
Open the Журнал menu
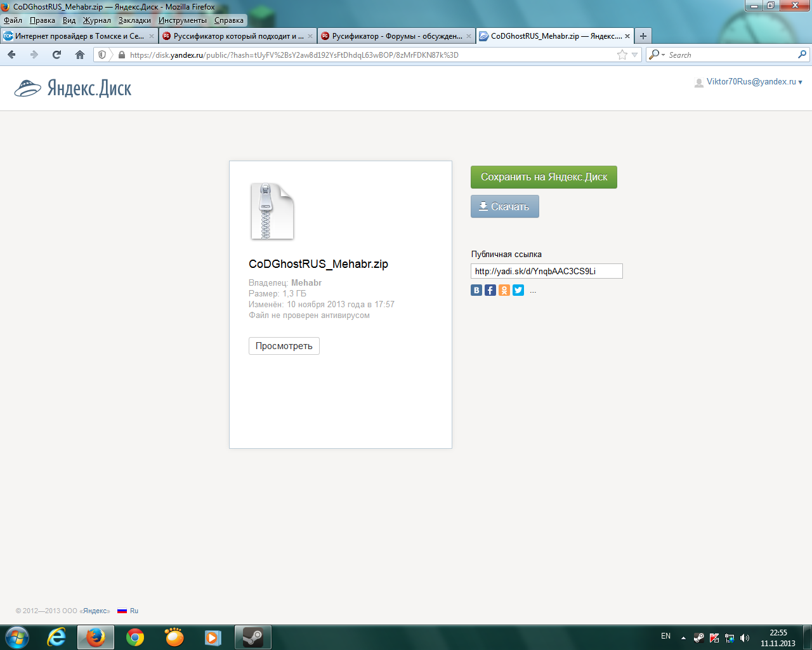[x=97, y=20]
